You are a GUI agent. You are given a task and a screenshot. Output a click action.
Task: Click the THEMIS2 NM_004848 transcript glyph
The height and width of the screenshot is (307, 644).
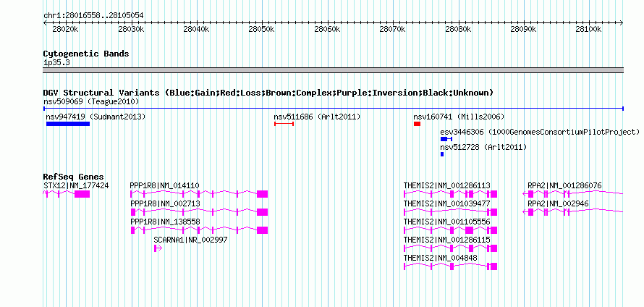[451, 266]
